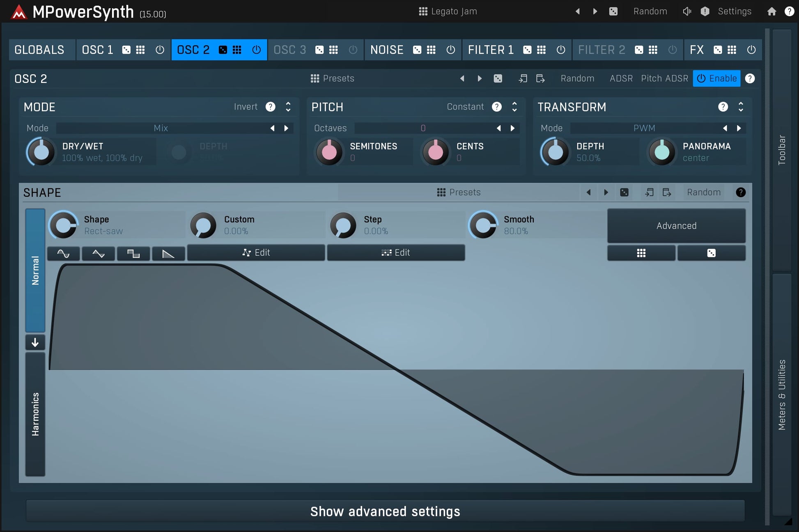799x532 pixels.
Task: Open the Edit waveform editor
Action: point(256,252)
